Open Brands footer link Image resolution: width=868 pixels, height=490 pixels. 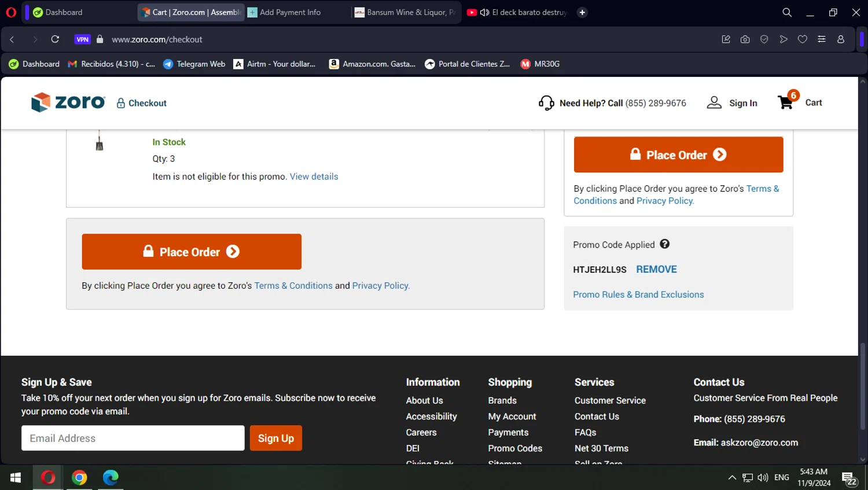pyautogui.click(x=502, y=400)
